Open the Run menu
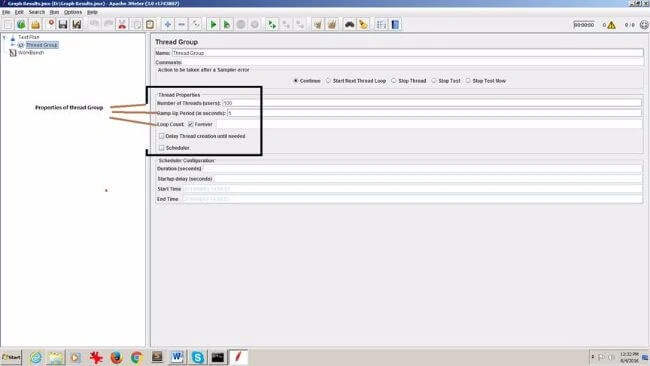This screenshot has height=366, width=650. pyautogui.click(x=54, y=12)
